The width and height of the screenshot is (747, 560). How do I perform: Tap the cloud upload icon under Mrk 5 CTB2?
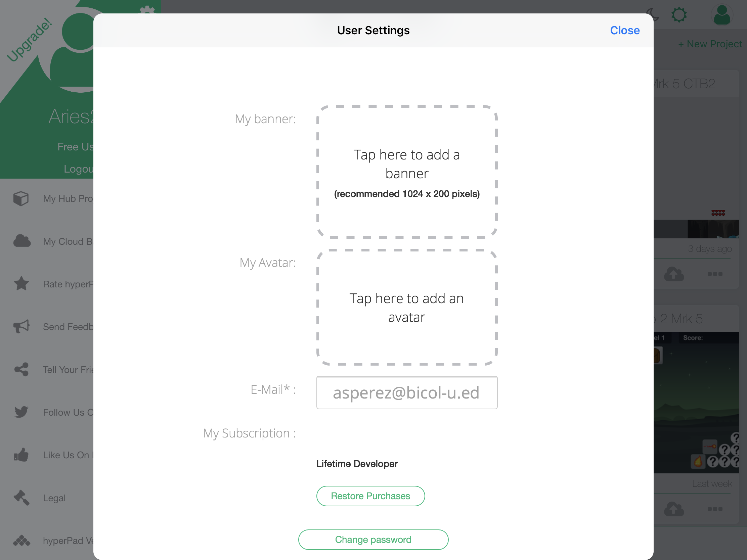[674, 274]
